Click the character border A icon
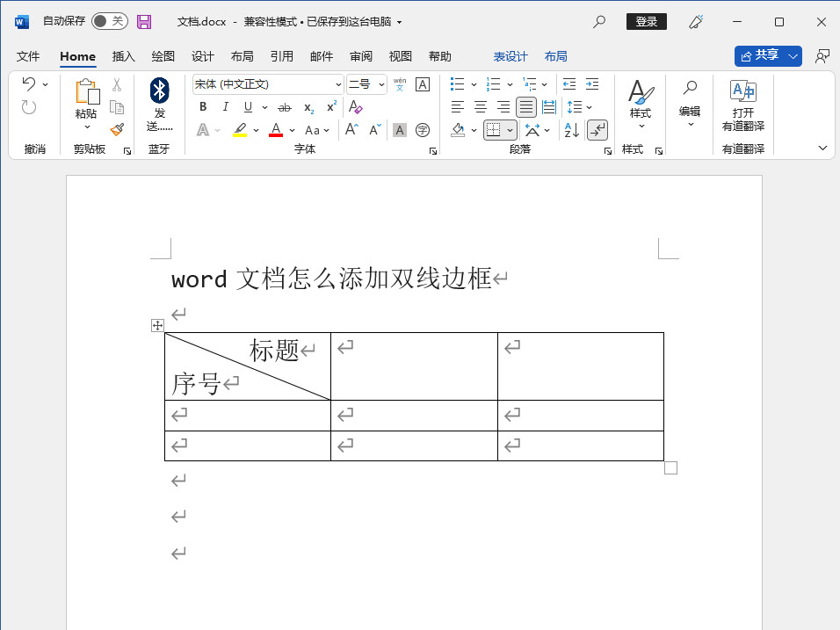The height and width of the screenshot is (630, 840). coord(423,84)
